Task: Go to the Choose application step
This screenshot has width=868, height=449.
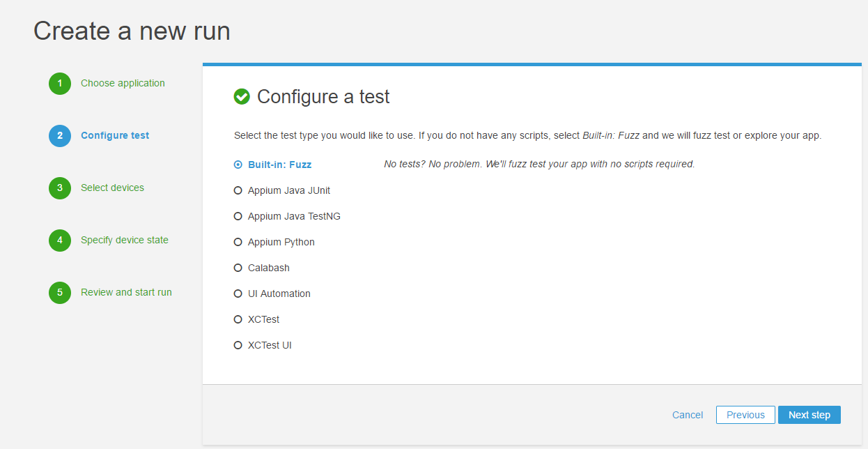Action: pos(123,84)
